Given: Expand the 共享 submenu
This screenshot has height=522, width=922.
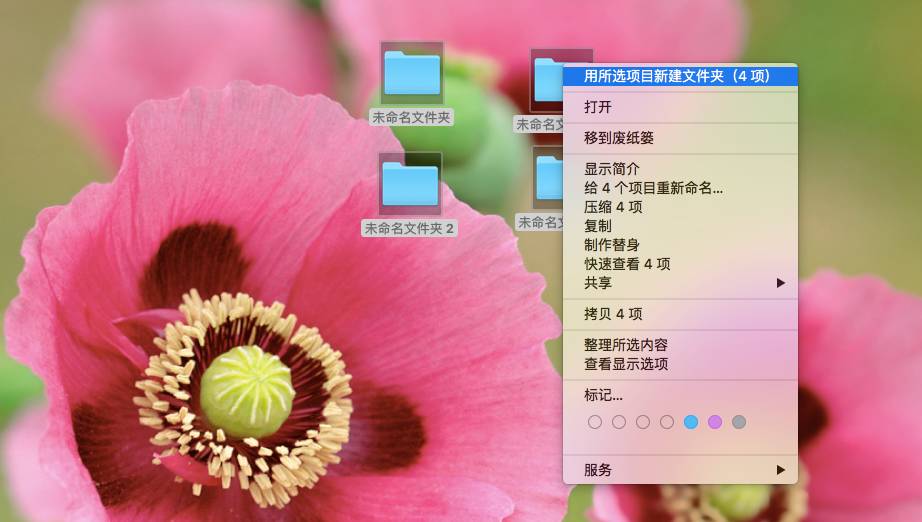Looking at the screenshot, I should point(680,283).
